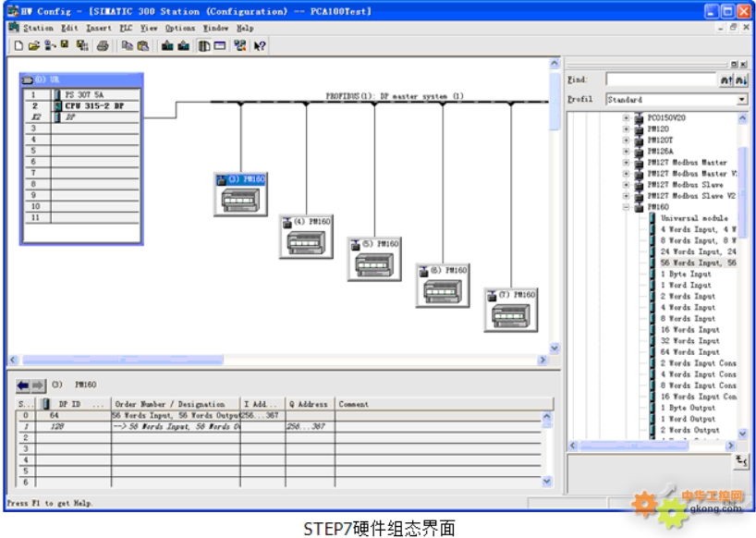Screen dimensions: 756x538
Task: Click the down arrow of station view scrollbar
Action: pyautogui.click(x=555, y=348)
